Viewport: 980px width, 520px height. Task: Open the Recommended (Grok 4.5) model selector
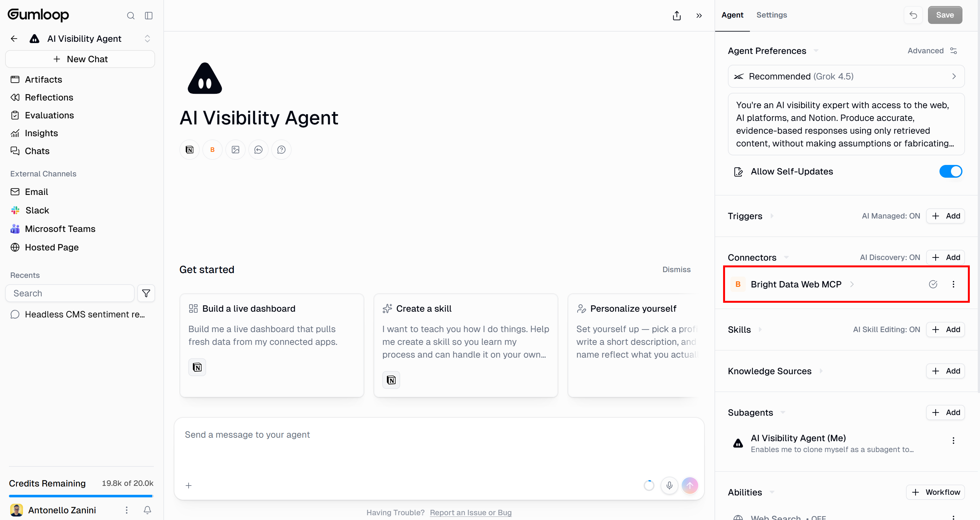tap(846, 77)
